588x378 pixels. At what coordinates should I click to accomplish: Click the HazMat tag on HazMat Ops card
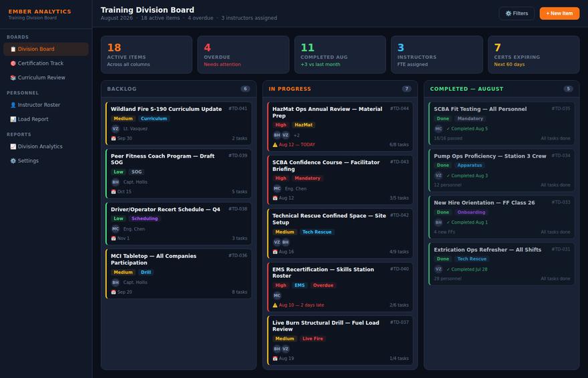(303, 125)
